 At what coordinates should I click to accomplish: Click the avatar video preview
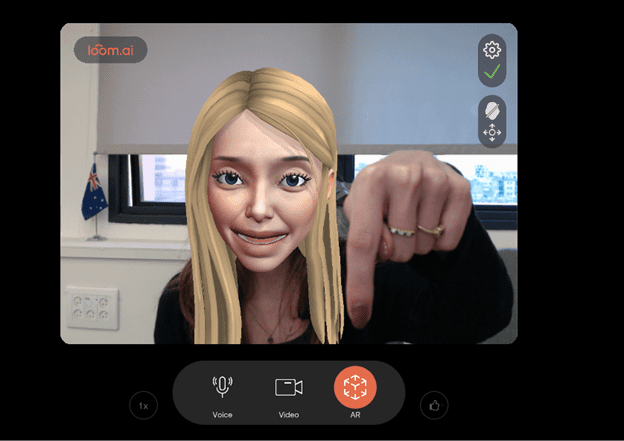(289, 183)
